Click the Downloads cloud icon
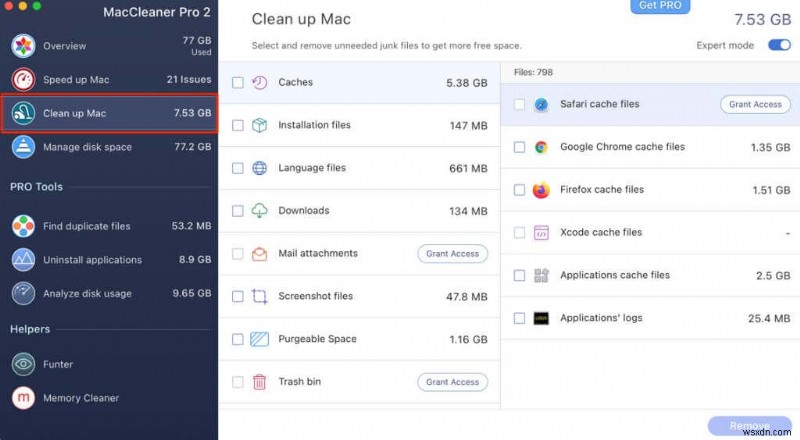 (260, 211)
